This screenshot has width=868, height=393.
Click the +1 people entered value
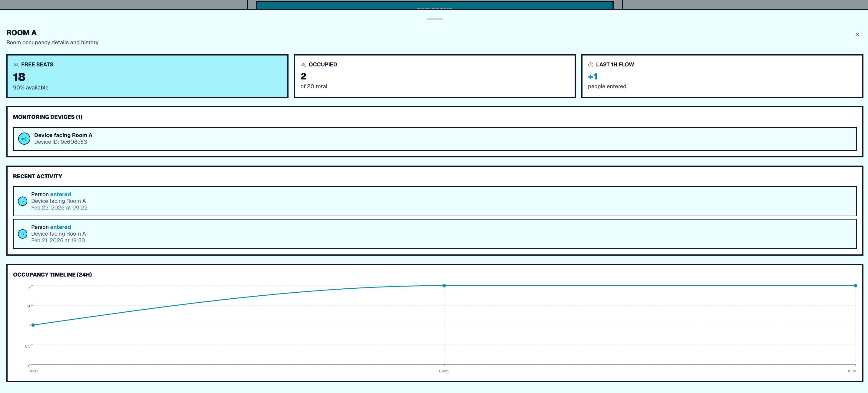[x=593, y=76]
